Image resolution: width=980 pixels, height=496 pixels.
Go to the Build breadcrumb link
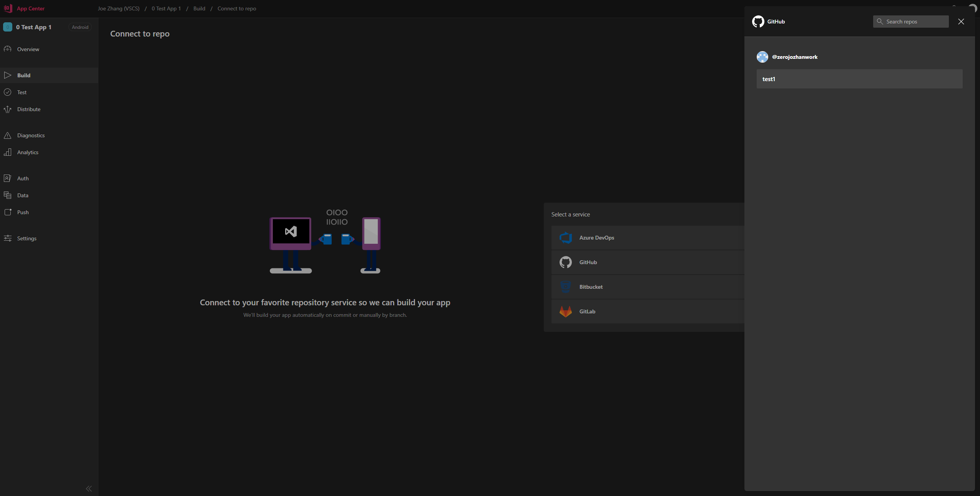click(x=199, y=8)
